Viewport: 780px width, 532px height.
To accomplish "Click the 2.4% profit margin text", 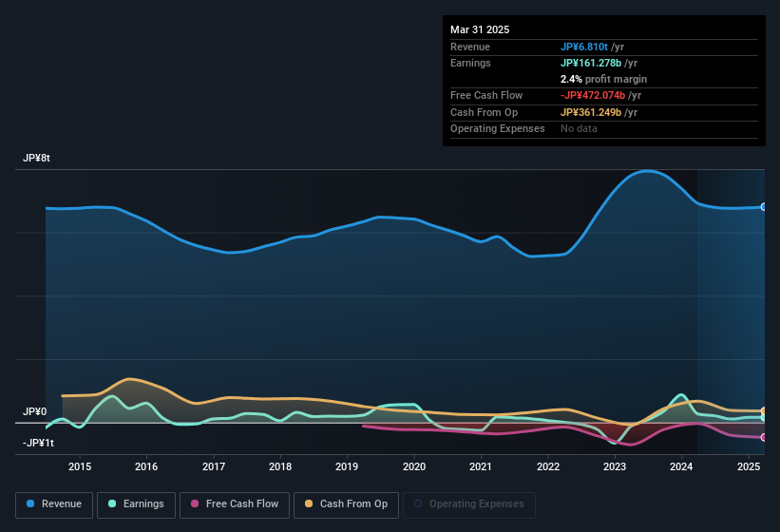I will [603, 79].
